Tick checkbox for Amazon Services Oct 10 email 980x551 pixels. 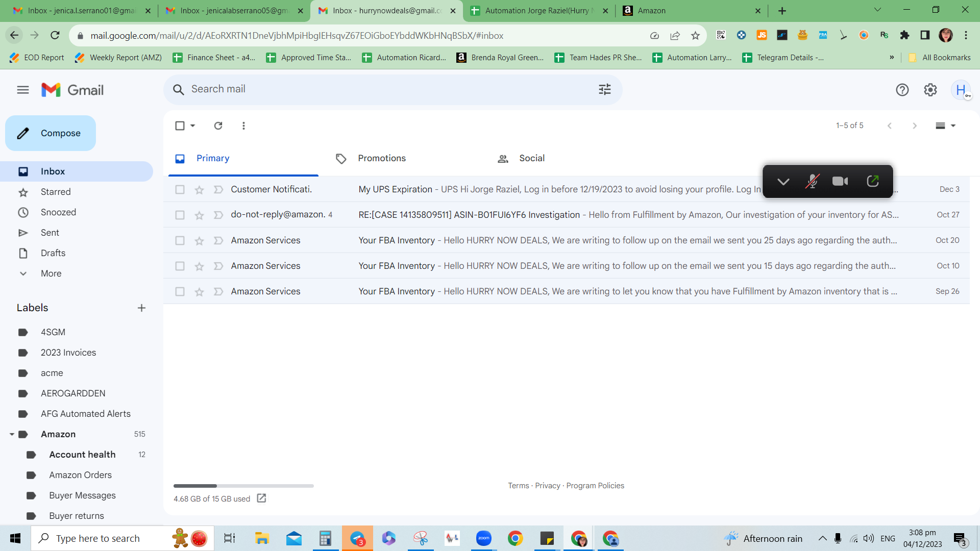(180, 266)
